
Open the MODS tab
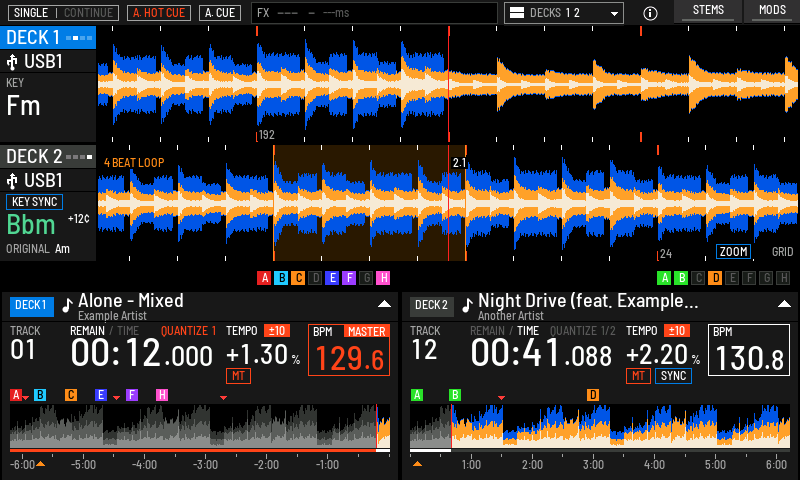point(772,11)
